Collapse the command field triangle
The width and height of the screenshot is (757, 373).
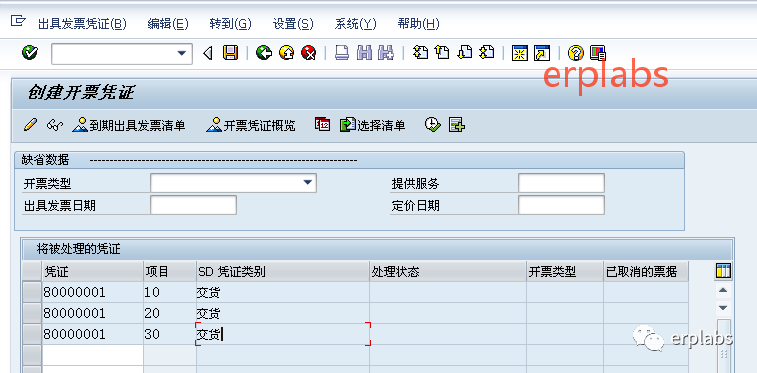click(x=208, y=53)
